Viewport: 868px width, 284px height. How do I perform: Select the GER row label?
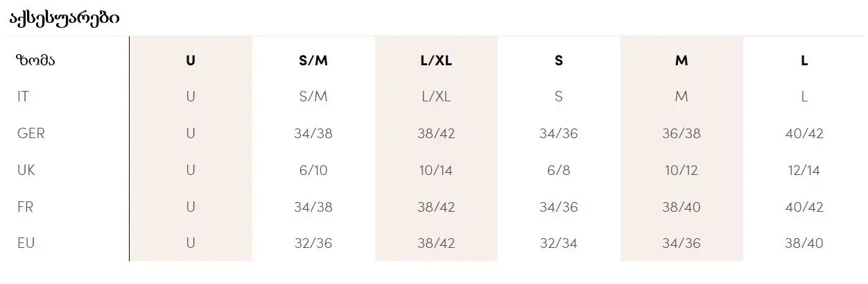coord(31,133)
